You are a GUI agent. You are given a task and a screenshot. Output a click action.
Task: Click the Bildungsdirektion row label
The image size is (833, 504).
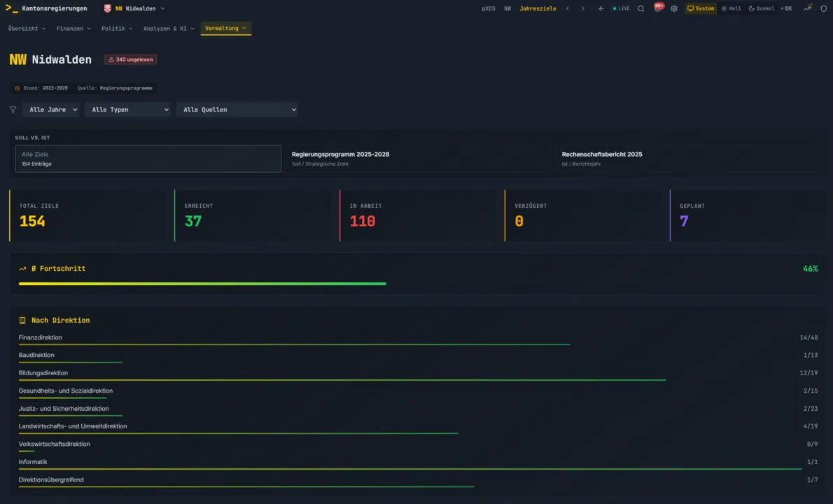pos(43,373)
